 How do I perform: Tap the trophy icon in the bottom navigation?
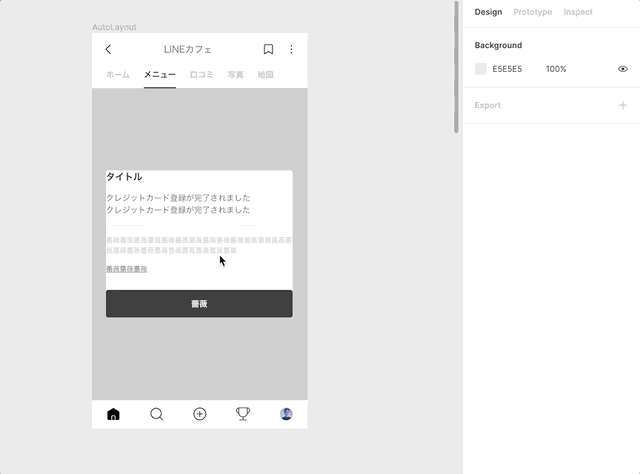(243, 414)
